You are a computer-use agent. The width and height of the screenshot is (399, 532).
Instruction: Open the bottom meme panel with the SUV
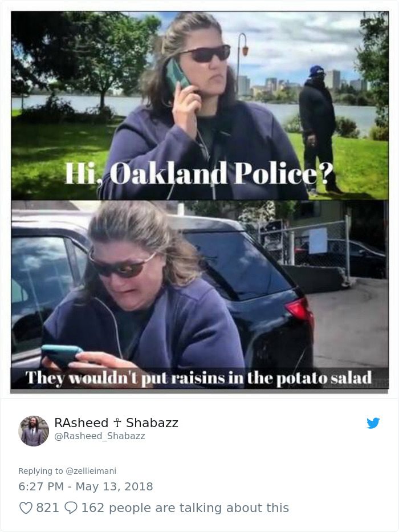pyautogui.click(x=200, y=294)
